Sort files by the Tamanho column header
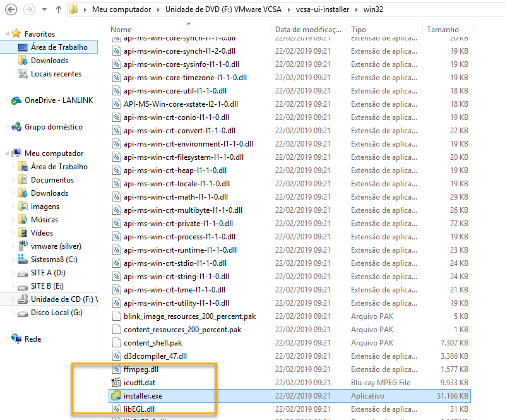 tap(443, 30)
